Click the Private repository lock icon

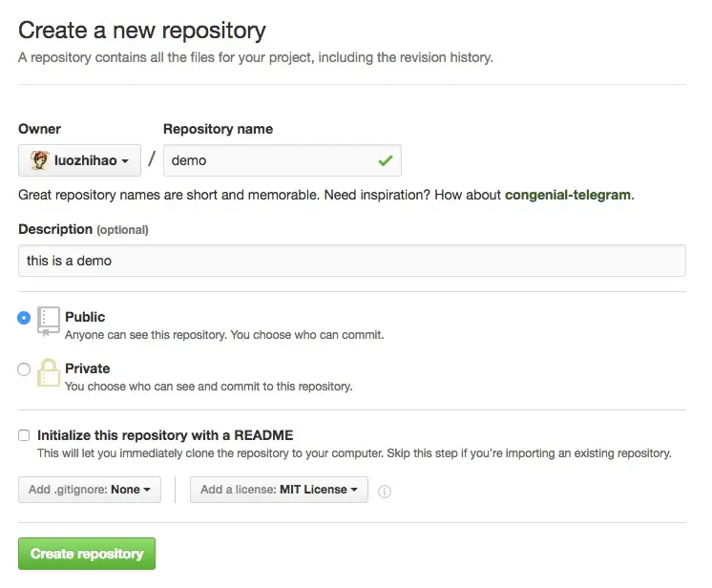tap(48, 373)
